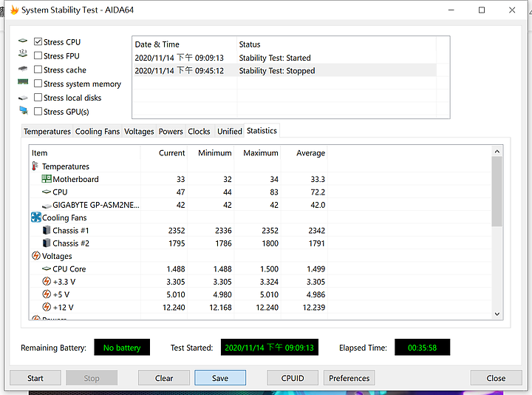This screenshot has height=395, width=532.
Task: Click statistics list scroll down arrow
Action: (497, 314)
